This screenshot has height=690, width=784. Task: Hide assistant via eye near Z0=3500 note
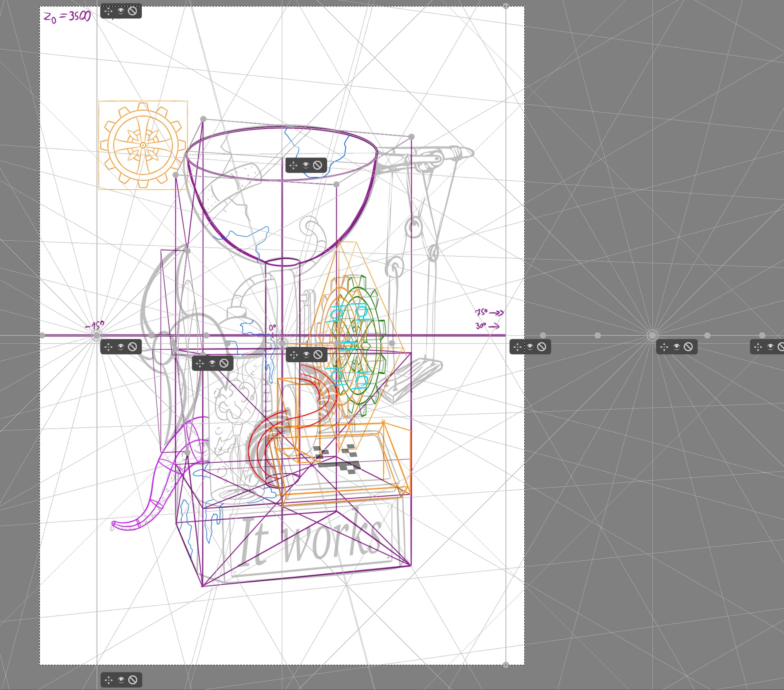[x=121, y=11]
